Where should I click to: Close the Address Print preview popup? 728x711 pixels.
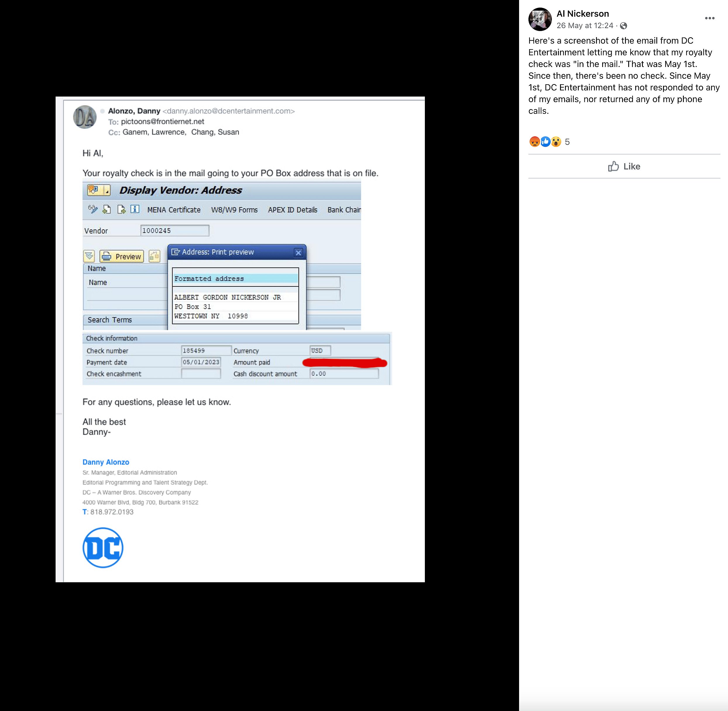click(x=298, y=253)
